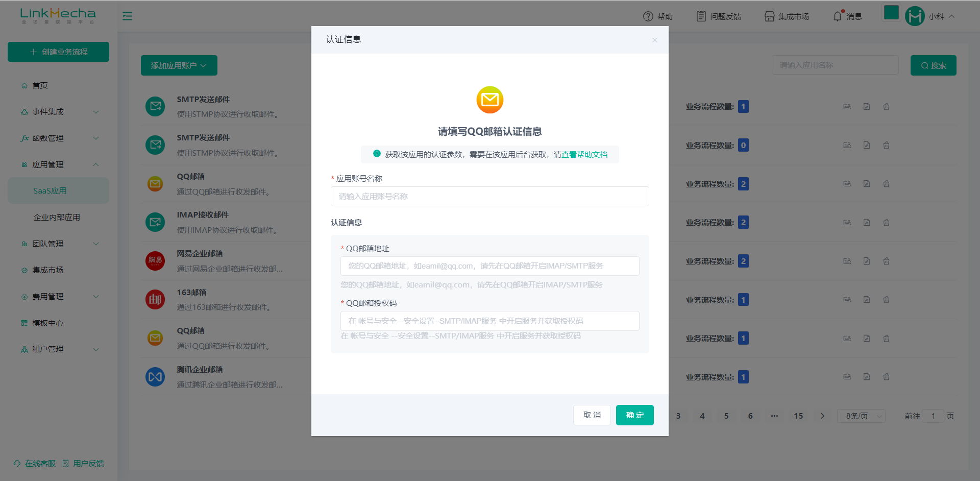Click the IMAP接收邮件 app icon
Viewport: 980px width, 481px height.
click(155, 222)
